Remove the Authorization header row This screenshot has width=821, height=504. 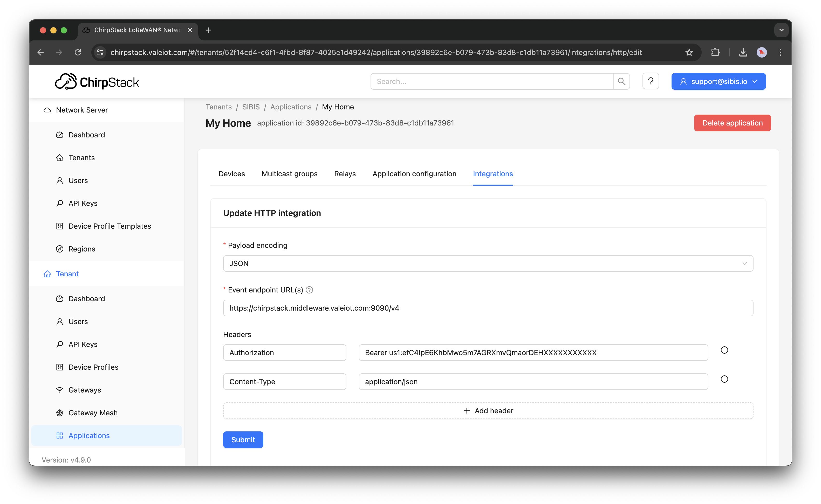(x=724, y=350)
